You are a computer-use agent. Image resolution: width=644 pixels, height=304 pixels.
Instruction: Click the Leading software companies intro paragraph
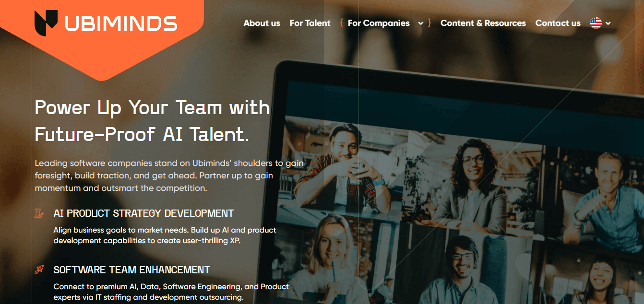(x=169, y=175)
